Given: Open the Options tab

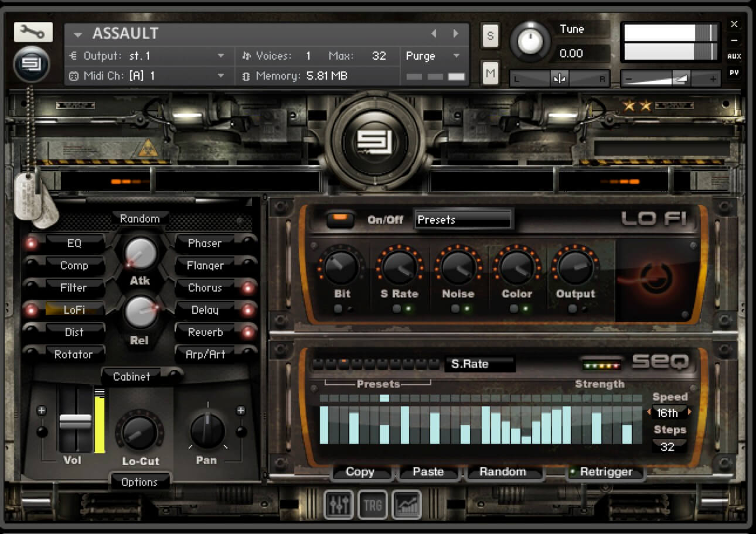Looking at the screenshot, I should point(139,482).
